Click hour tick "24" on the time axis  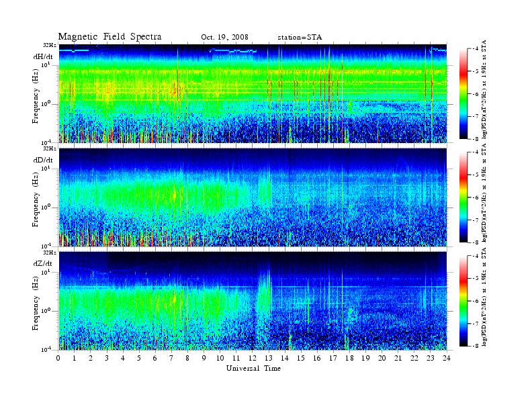[x=447, y=358]
